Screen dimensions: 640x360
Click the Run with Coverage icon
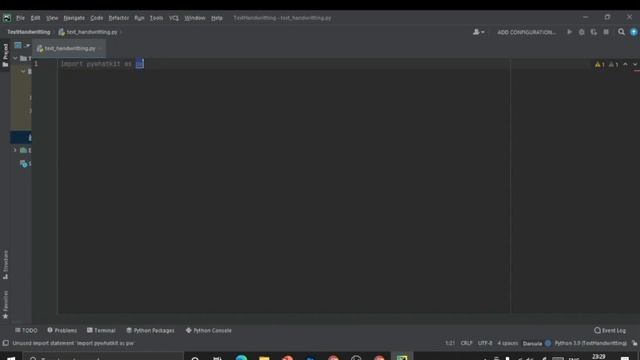tap(594, 32)
